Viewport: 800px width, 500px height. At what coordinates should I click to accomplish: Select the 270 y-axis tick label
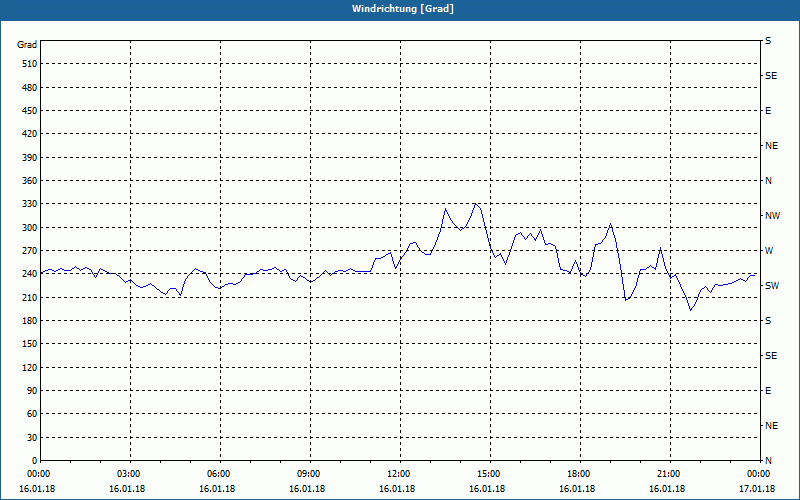click(x=30, y=251)
